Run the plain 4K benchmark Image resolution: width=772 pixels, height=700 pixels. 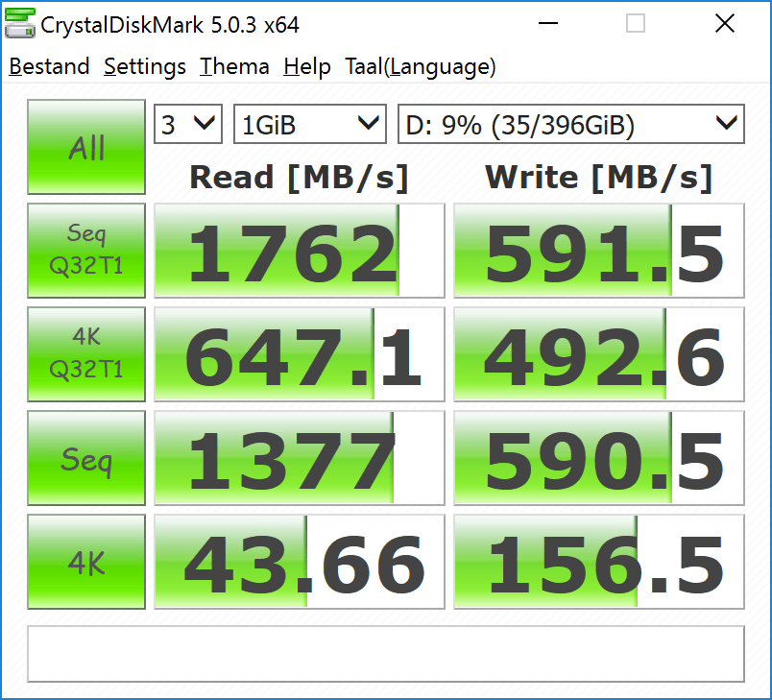coord(86,562)
